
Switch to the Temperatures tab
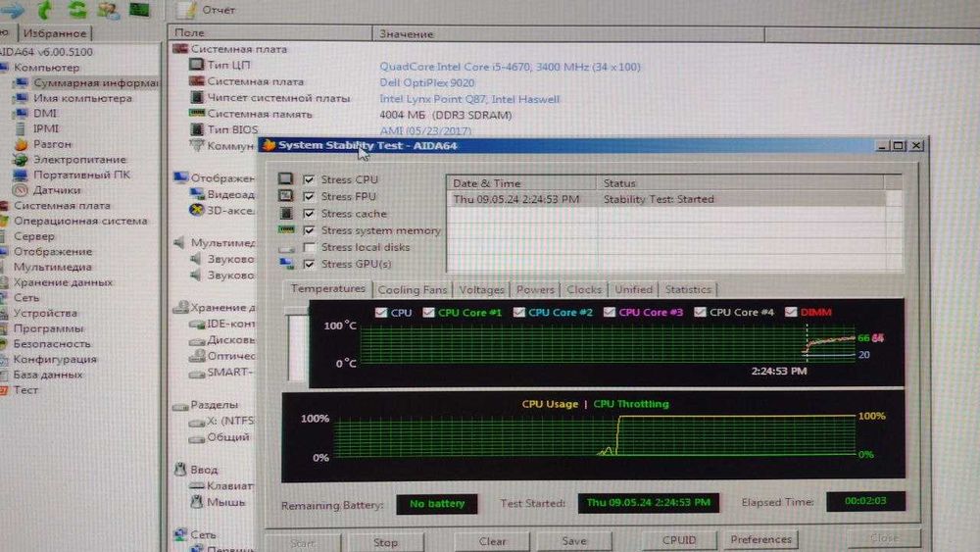coord(328,288)
